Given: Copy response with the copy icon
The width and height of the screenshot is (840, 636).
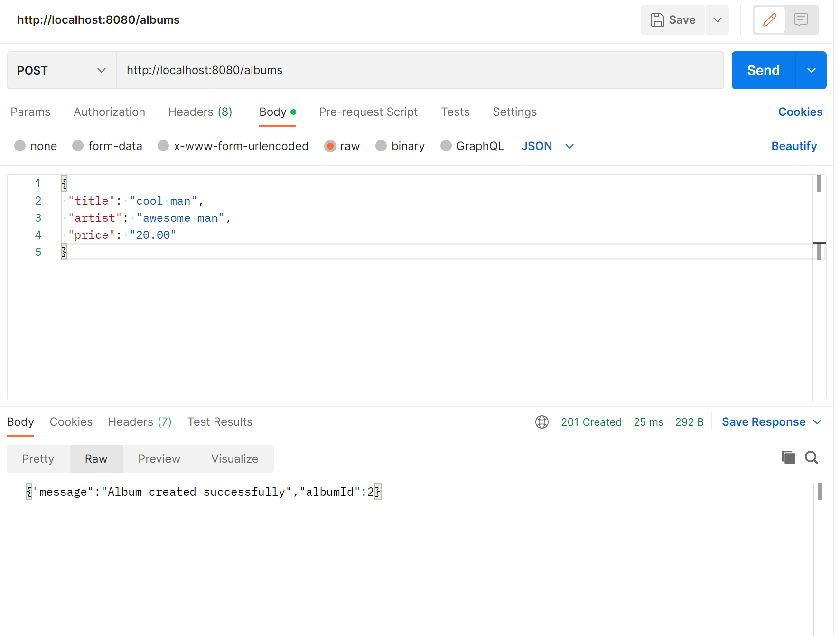Looking at the screenshot, I should point(788,458).
